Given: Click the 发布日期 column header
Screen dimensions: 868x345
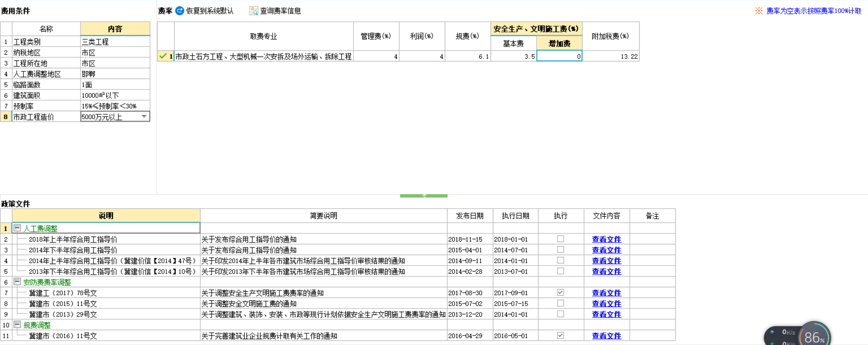Looking at the screenshot, I should [470, 216].
